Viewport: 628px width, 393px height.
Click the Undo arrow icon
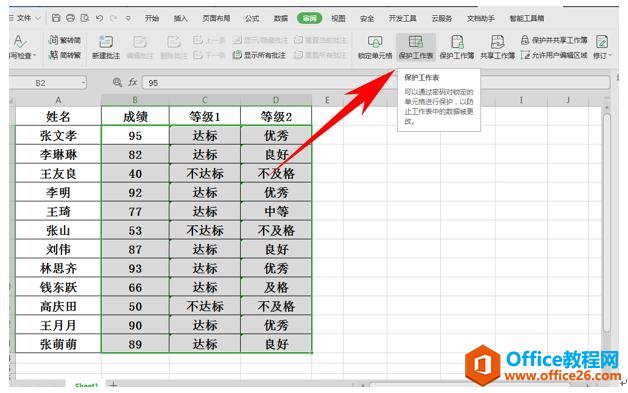click(x=100, y=18)
